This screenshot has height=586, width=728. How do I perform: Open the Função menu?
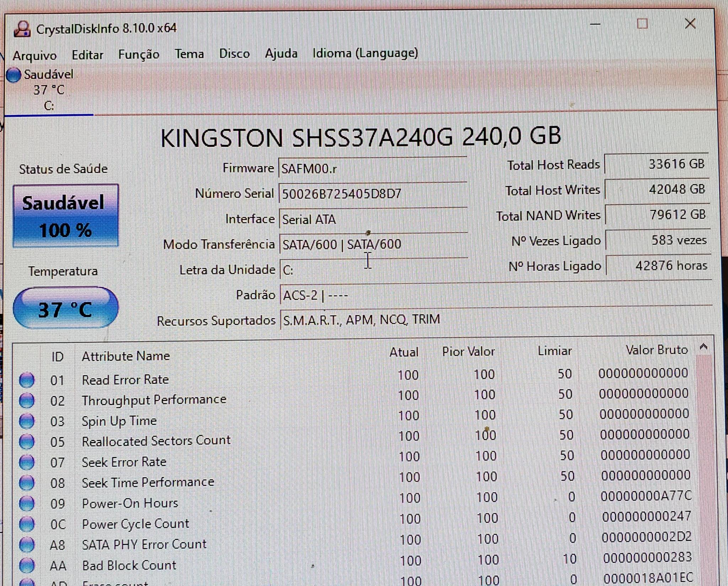[139, 54]
